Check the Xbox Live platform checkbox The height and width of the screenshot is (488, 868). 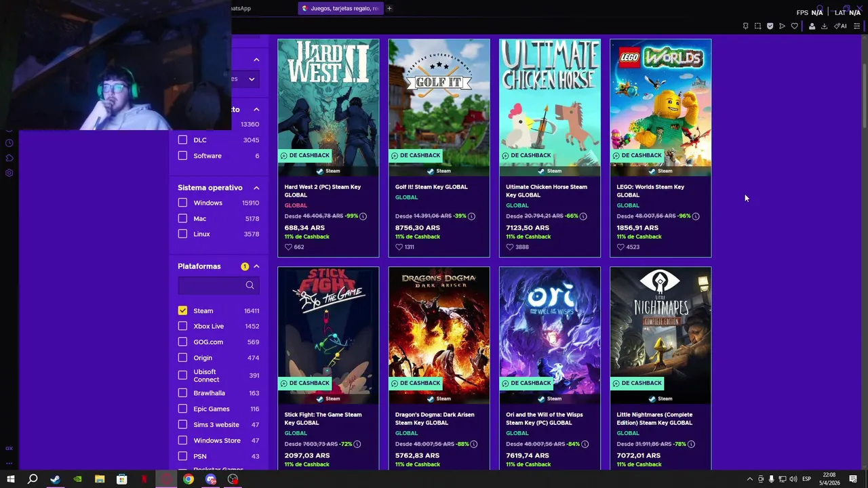(182, 326)
